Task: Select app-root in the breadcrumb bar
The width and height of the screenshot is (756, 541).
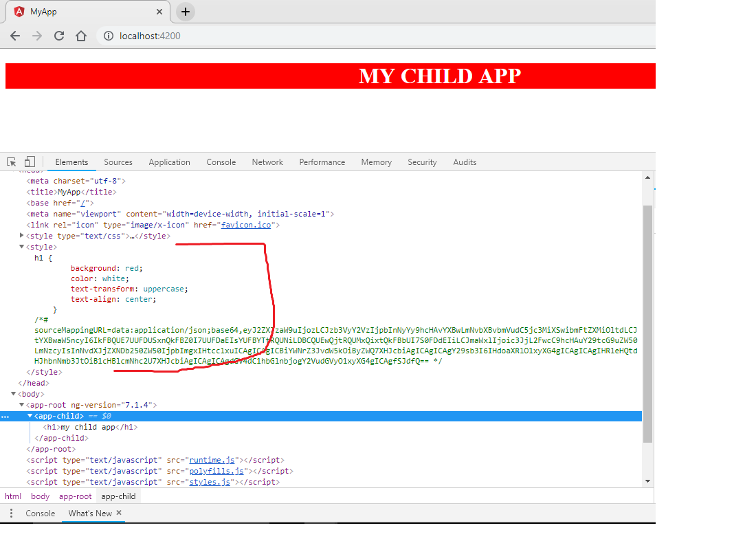Action: [75, 496]
